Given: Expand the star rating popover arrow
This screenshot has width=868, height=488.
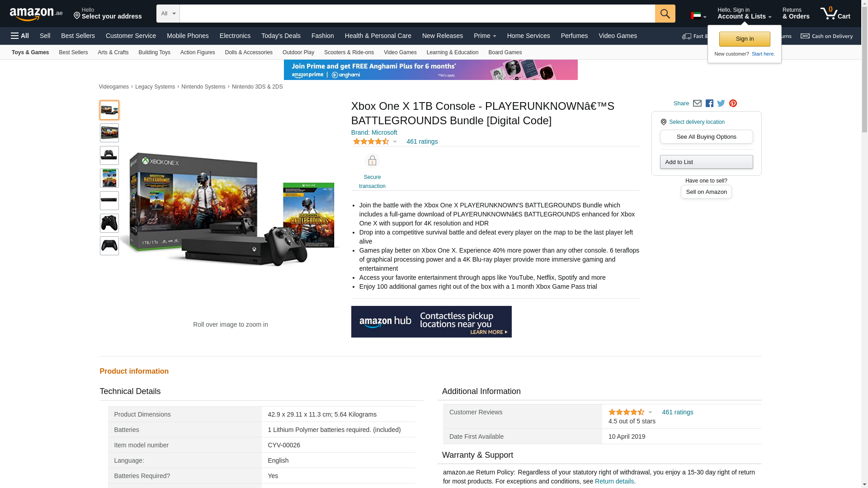Looking at the screenshot, I should click(395, 141).
